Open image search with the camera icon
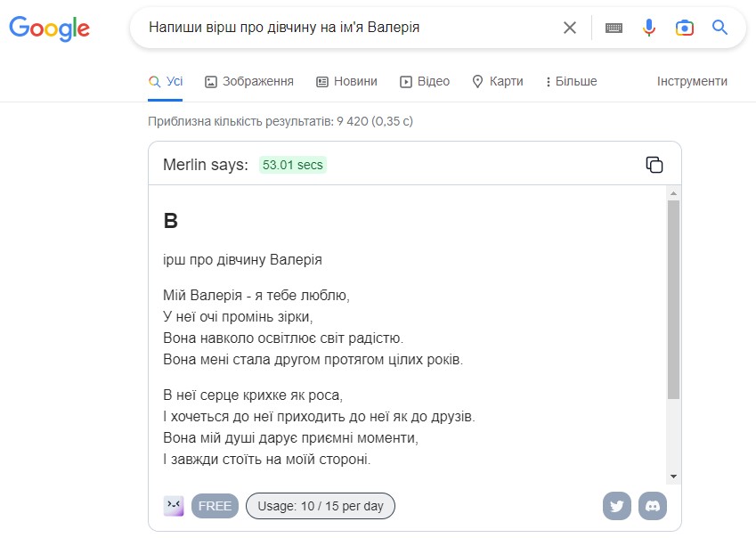756x538 pixels. [x=684, y=28]
